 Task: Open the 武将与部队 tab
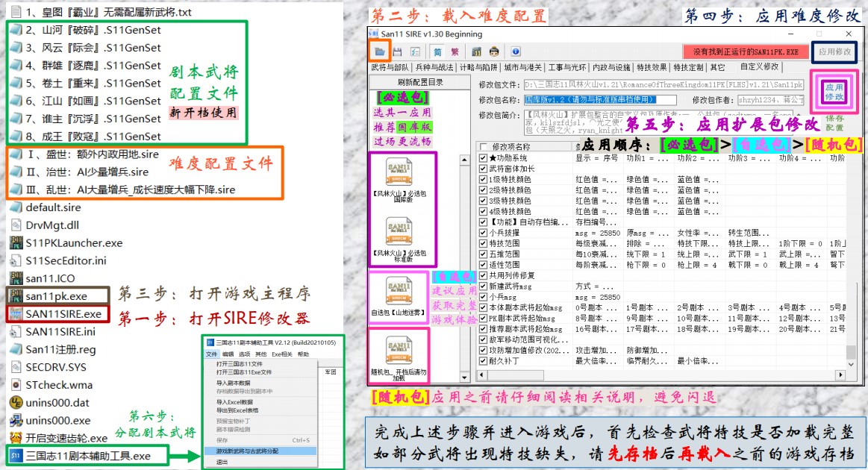(x=390, y=68)
